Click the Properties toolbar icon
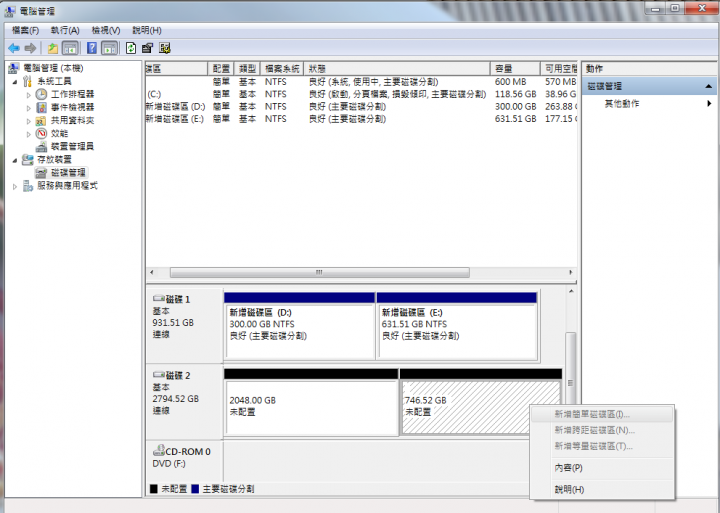This screenshot has height=513, width=720. pos(147,48)
